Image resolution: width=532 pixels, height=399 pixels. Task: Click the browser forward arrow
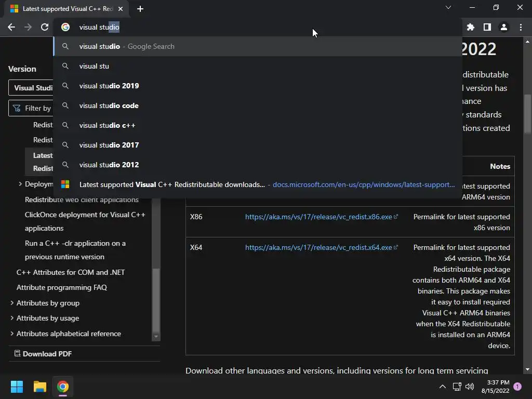point(28,27)
